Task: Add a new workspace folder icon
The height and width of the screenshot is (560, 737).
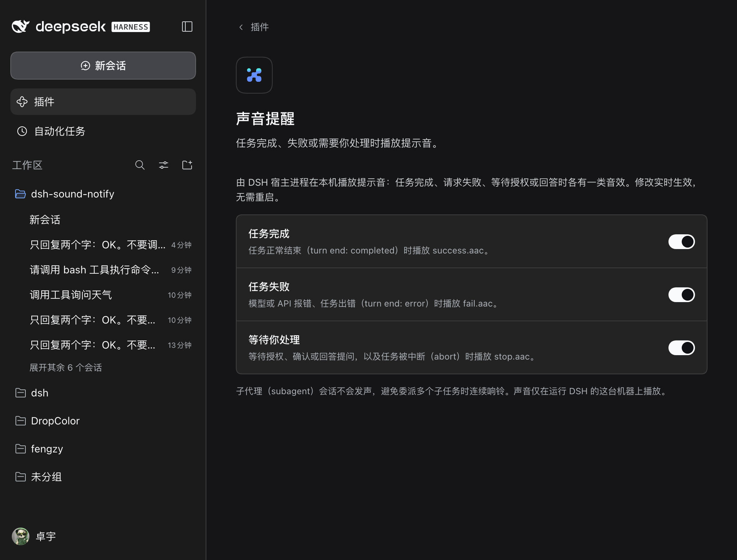Action: pyautogui.click(x=187, y=165)
